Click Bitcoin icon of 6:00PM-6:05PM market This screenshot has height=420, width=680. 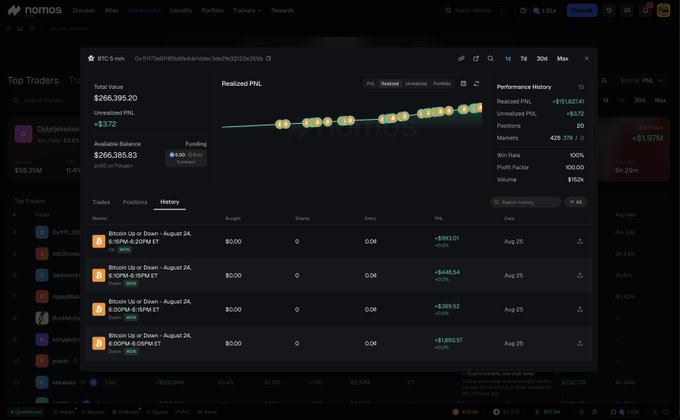[98, 343]
